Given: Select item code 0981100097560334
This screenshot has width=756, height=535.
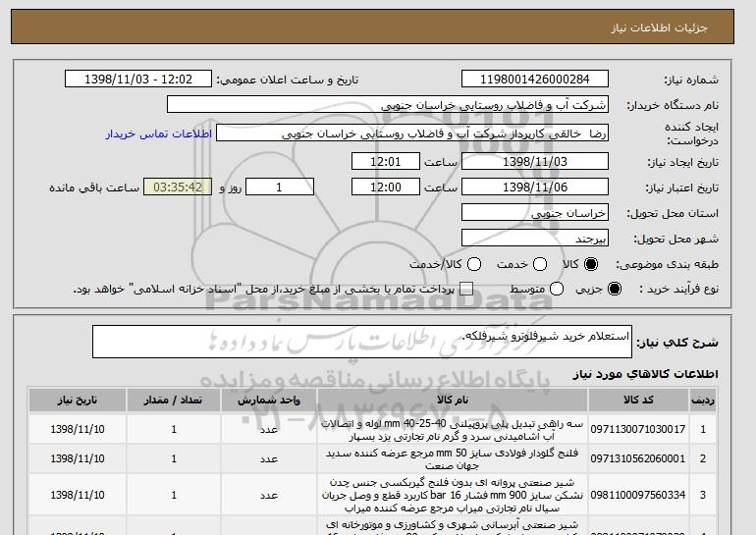Looking at the screenshot, I should (x=638, y=495).
